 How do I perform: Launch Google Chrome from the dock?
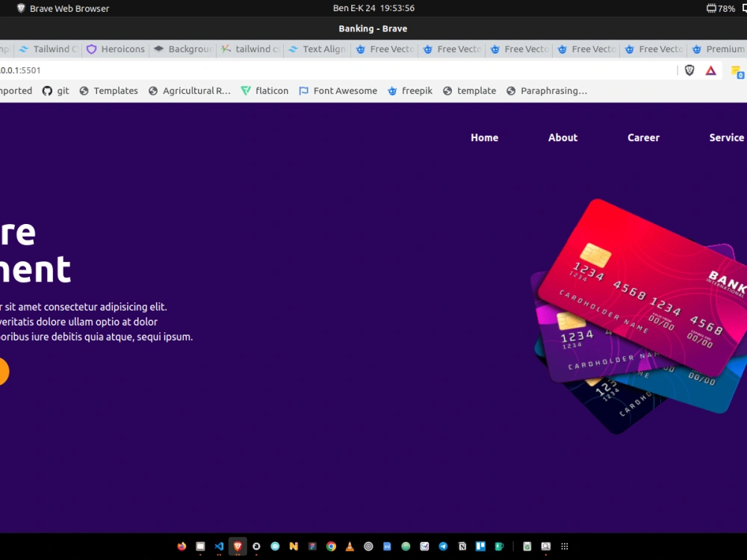click(331, 547)
